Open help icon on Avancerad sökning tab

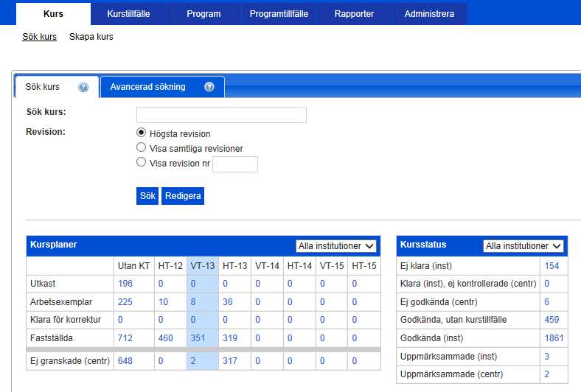(x=209, y=87)
